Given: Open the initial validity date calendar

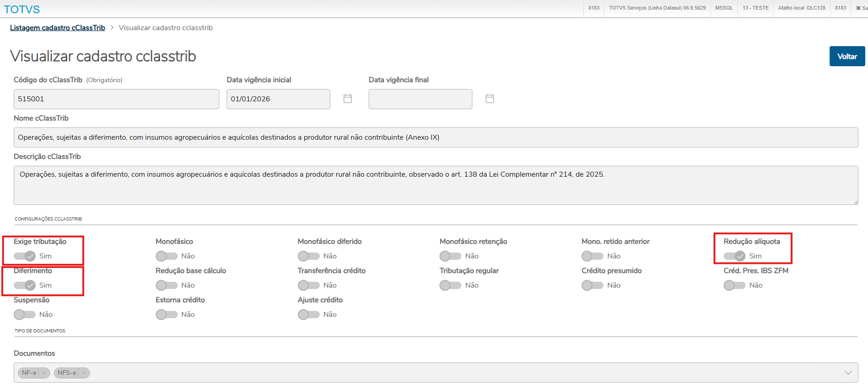Looking at the screenshot, I should pos(348,99).
